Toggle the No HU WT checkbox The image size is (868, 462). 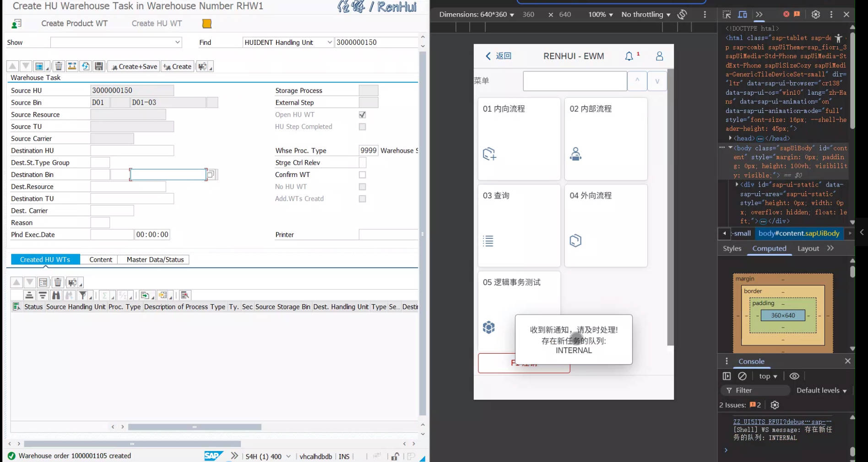pyautogui.click(x=363, y=187)
